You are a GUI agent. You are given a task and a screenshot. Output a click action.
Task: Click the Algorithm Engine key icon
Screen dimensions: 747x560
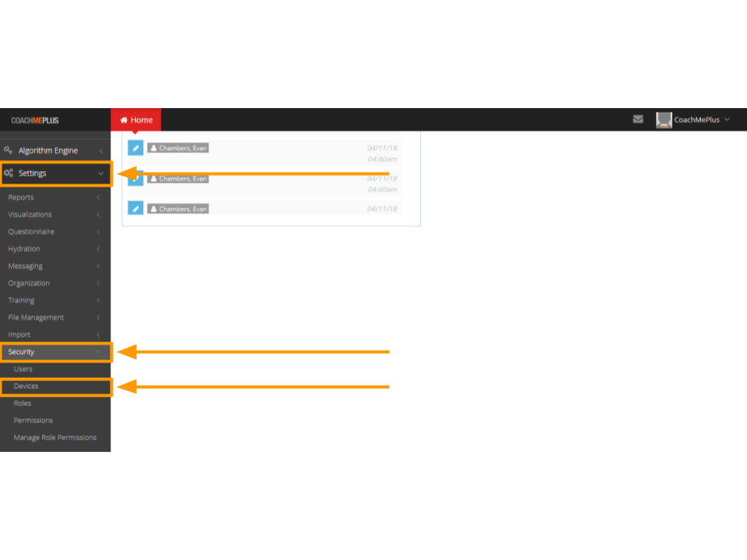9,150
